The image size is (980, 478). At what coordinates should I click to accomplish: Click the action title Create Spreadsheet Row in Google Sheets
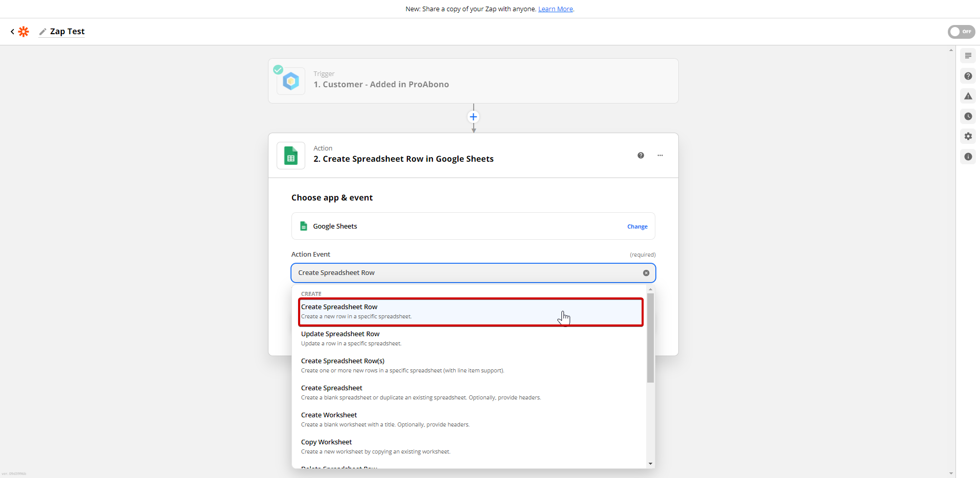[404, 159]
